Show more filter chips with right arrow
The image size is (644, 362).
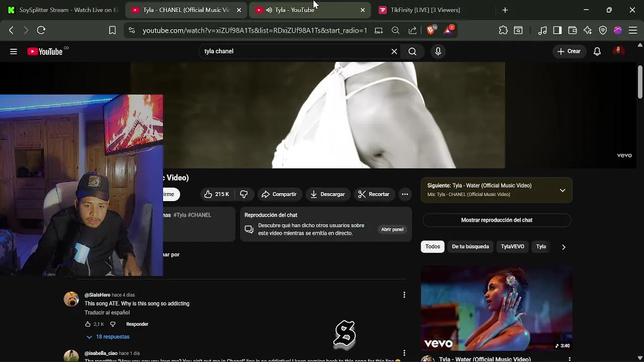(x=563, y=247)
